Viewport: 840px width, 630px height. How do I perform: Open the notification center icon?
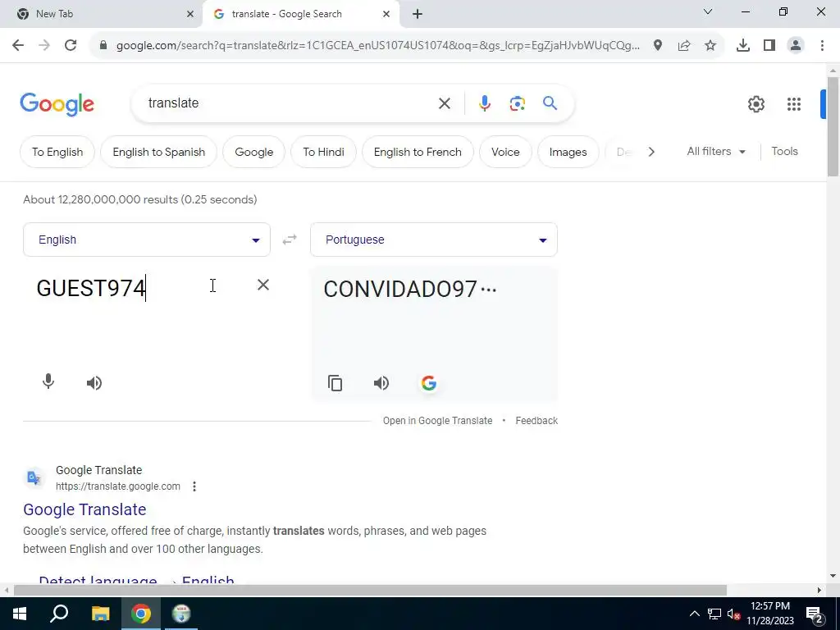(x=815, y=614)
